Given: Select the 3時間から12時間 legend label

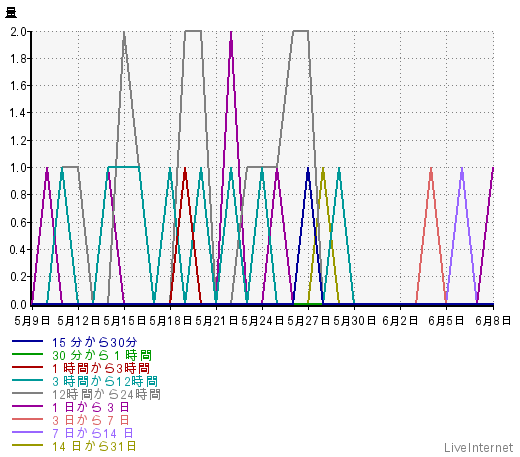Looking at the screenshot, I should pos(105,381).
